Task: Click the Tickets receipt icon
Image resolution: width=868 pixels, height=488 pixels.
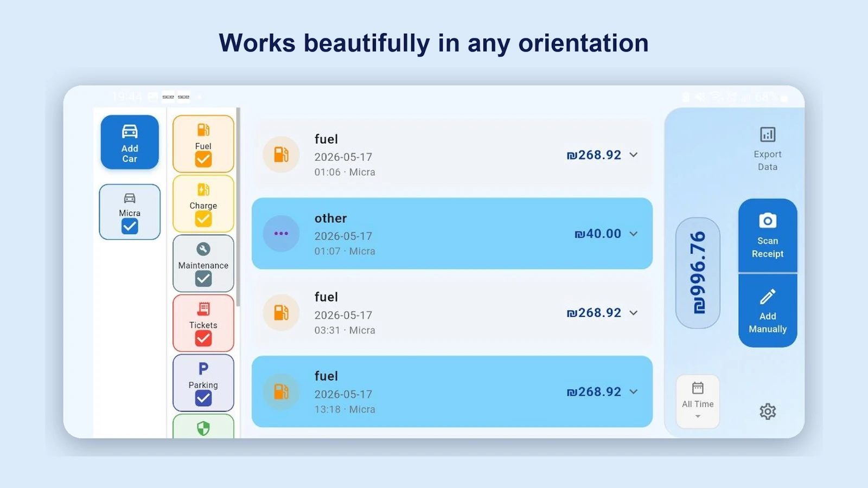Action: [x=203, y=309]
